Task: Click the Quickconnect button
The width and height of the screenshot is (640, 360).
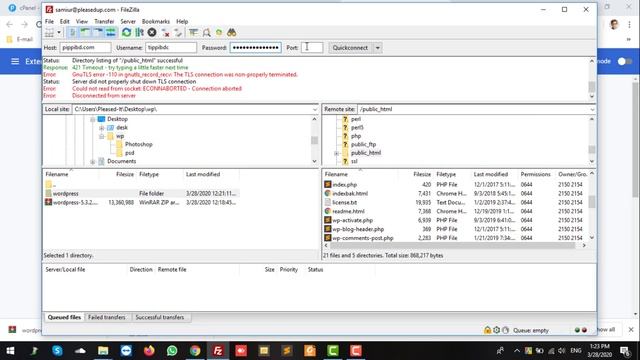Action: (x=350, y=48)
